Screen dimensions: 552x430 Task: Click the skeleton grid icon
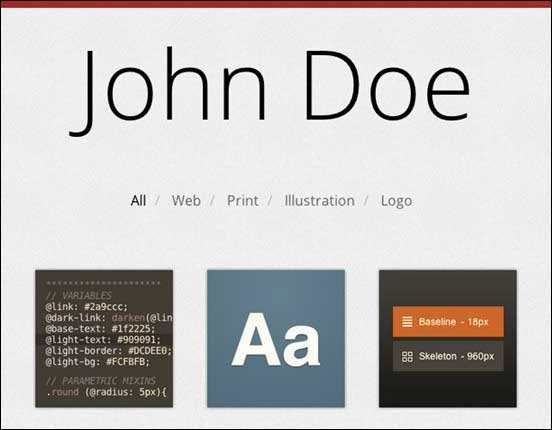(407, 356)
